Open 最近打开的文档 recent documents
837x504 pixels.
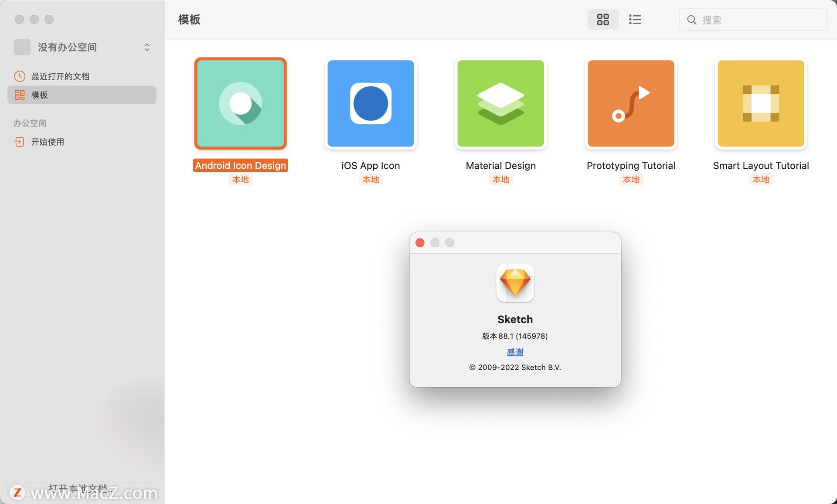pos(82,76)
